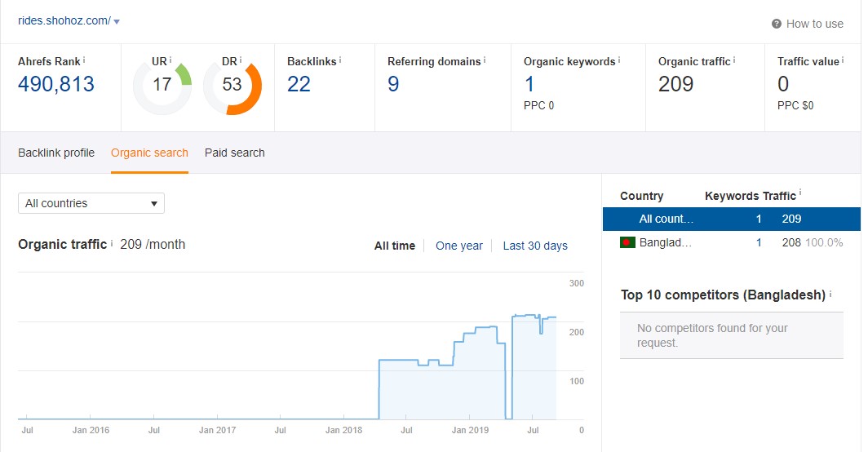
Task: Open the Organic keywords count 1
Action: (529, 84)
